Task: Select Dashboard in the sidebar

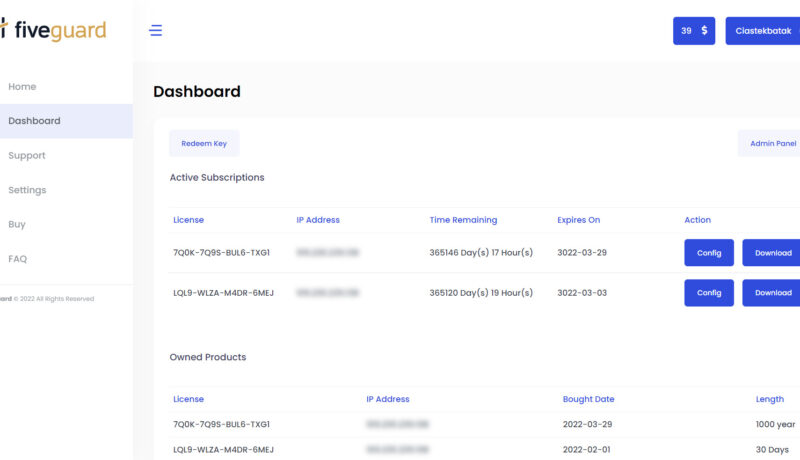Action: pyautogui.click(x=34, y=121)
